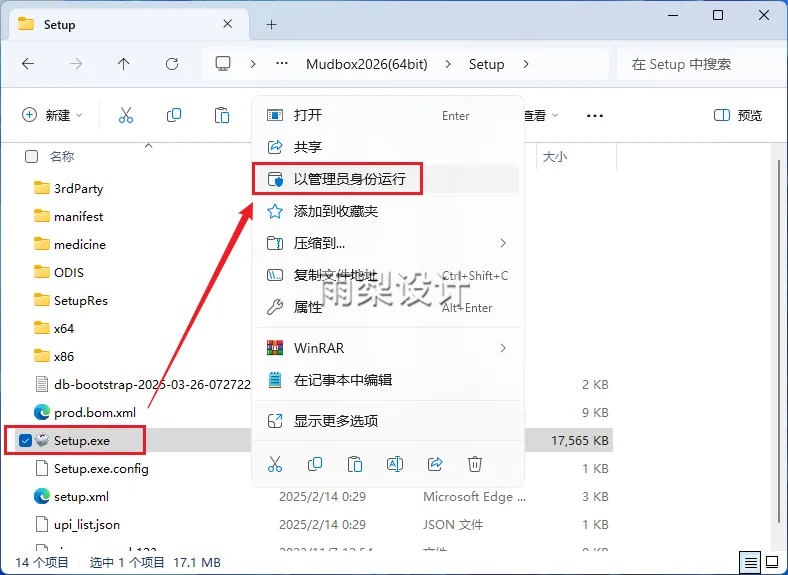
Task: Go up one folder level
Action: pos(123,64)
